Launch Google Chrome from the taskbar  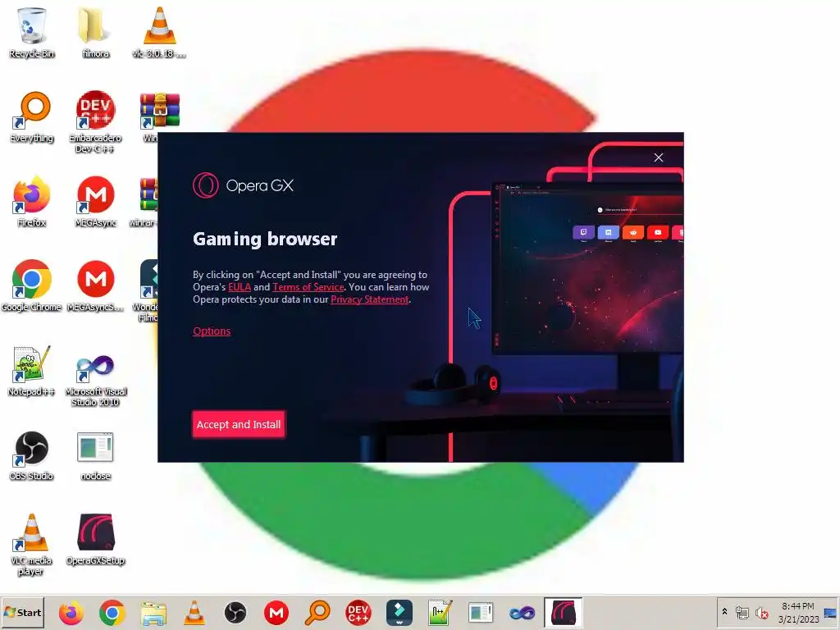(112, 612)
